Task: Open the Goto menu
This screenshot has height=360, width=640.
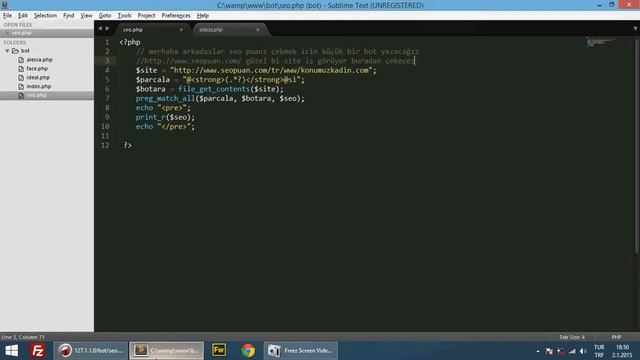Action: pyautogui.click(x=105, y=16)
